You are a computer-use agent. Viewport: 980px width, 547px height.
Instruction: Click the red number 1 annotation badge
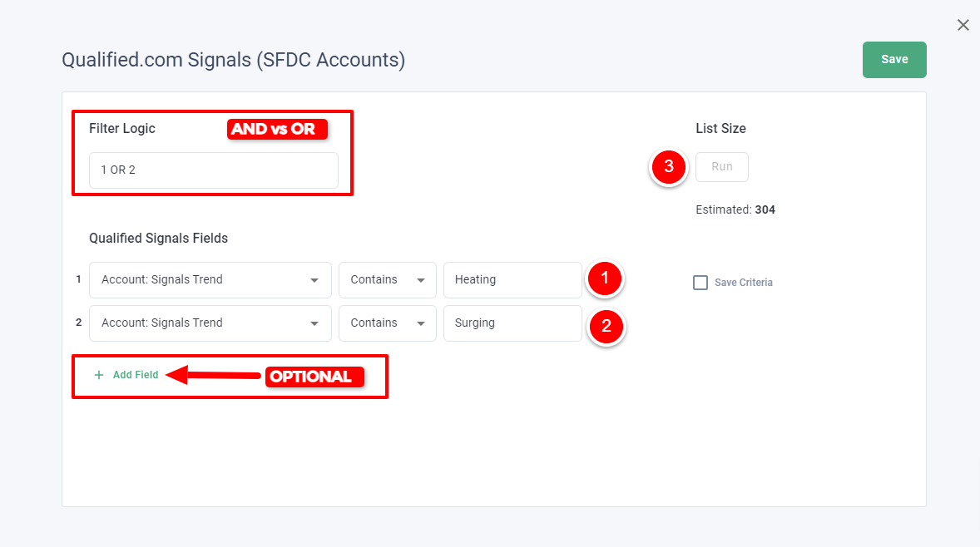604,278
